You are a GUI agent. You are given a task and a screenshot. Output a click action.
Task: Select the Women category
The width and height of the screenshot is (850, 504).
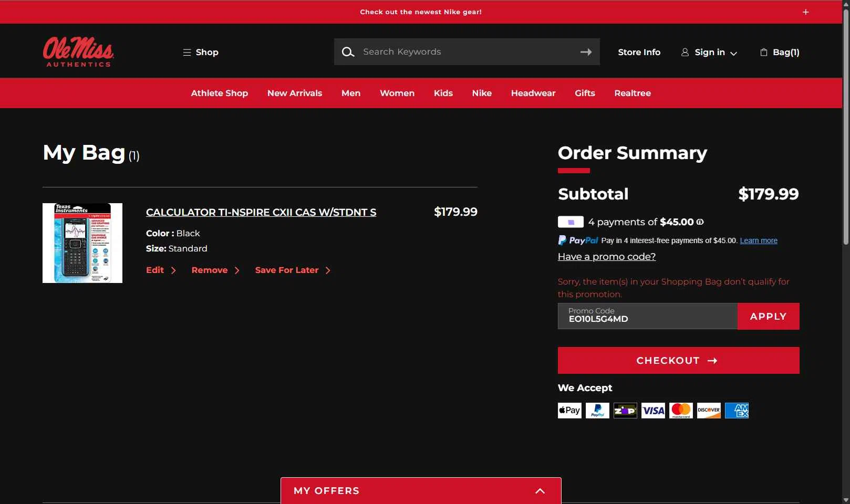click(397, 93)
